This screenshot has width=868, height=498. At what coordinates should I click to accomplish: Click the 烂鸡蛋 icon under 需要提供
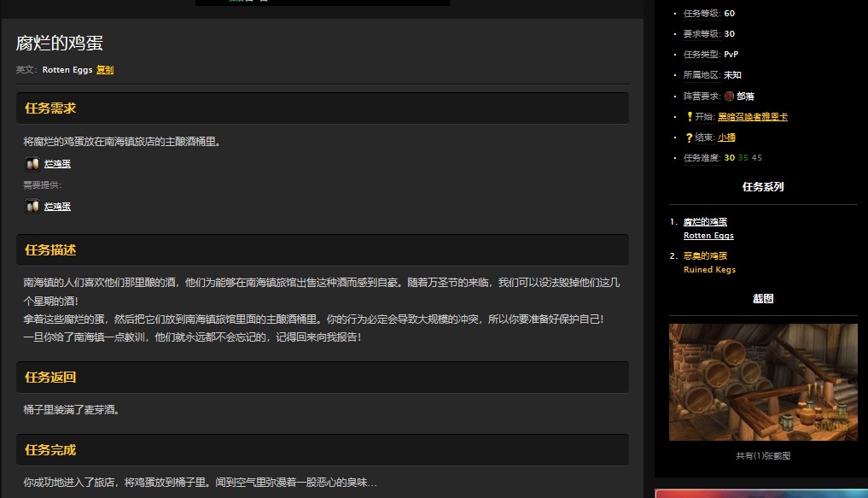tap(32, 206)
